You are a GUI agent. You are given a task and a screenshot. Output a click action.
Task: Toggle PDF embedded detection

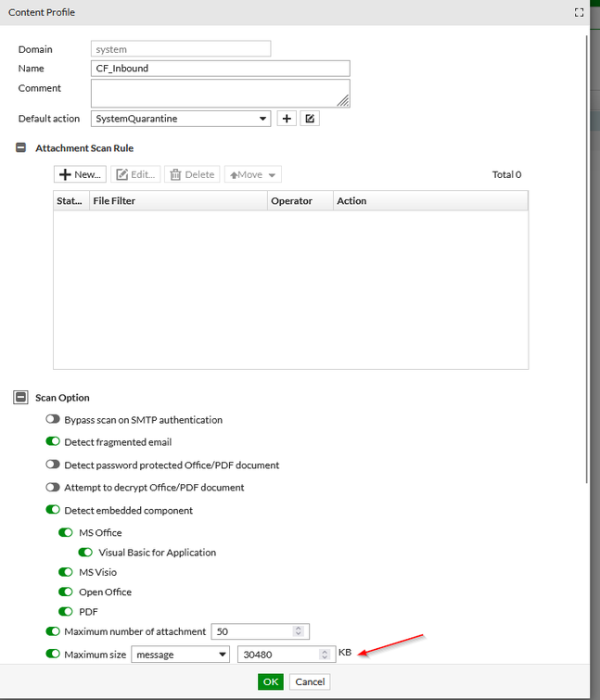tap(66, 612)
